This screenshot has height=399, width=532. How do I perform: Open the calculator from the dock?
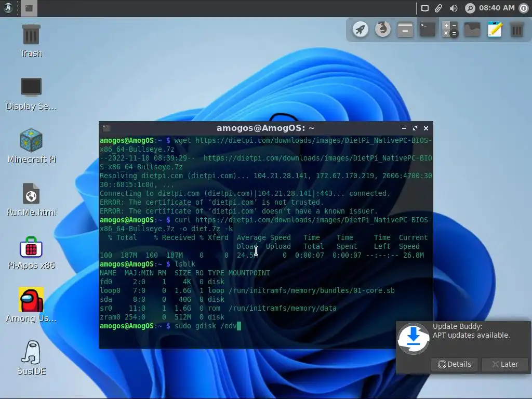(450, 30)
